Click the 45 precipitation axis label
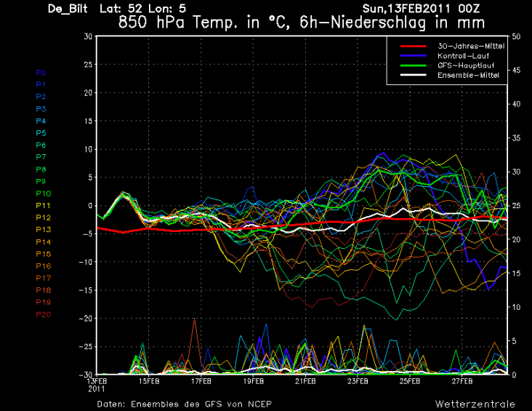 coord(516,71)
